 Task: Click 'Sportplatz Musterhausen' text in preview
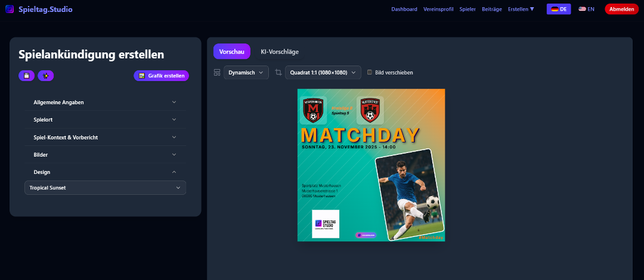pos(321,185)
